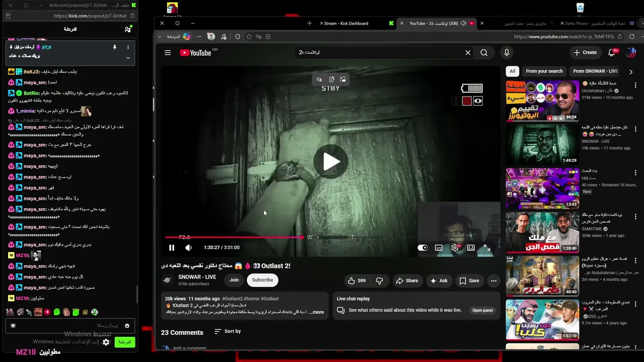This screenshot has height=362, width=644.
Task: Open the comments Sort by menu
Action: point(227,331)
